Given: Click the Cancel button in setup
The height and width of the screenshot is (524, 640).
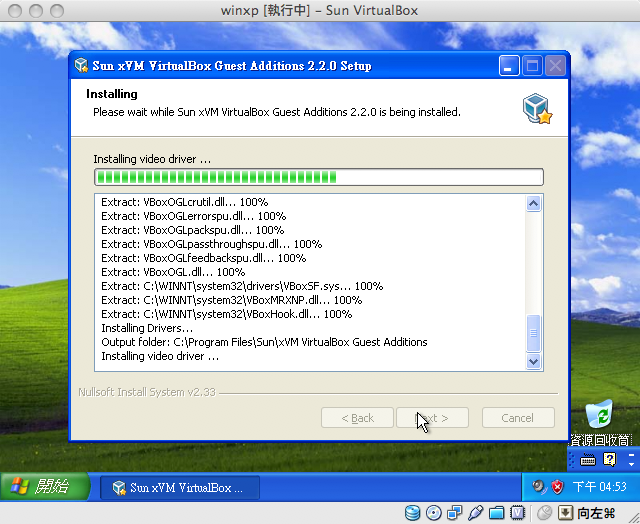Looking at the screenshot, I should pos(518,418).
